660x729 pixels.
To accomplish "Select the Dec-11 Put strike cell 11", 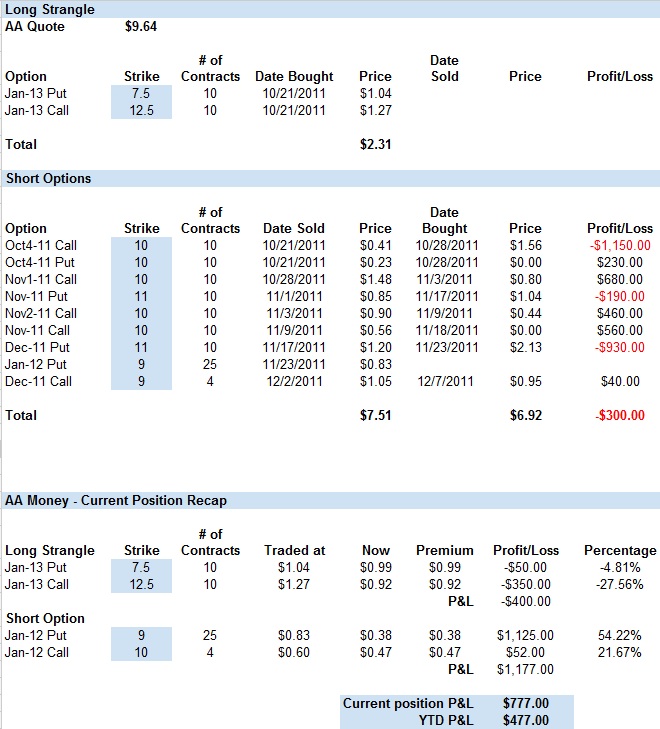I will click(x=141, y=347).
